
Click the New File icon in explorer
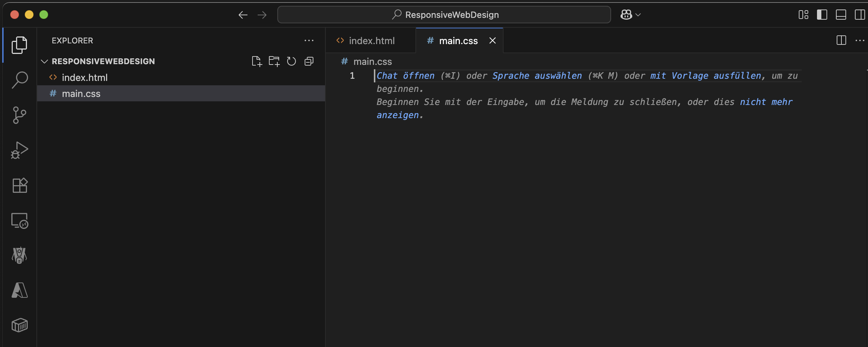coord(257,61)
